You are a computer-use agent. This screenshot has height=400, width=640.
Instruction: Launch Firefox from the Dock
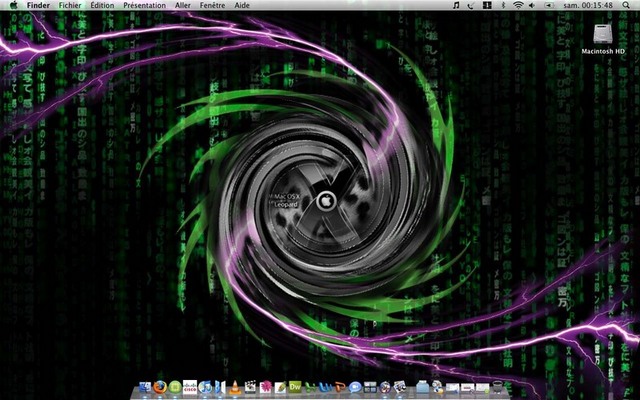pyautogui.click(x=160, y=387)
